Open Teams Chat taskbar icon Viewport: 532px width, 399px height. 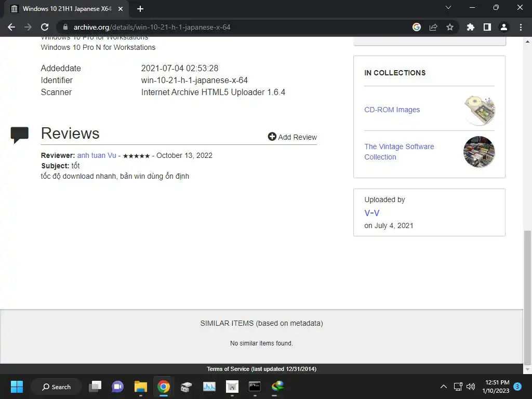pyautogui.click(x=118, y=387)
